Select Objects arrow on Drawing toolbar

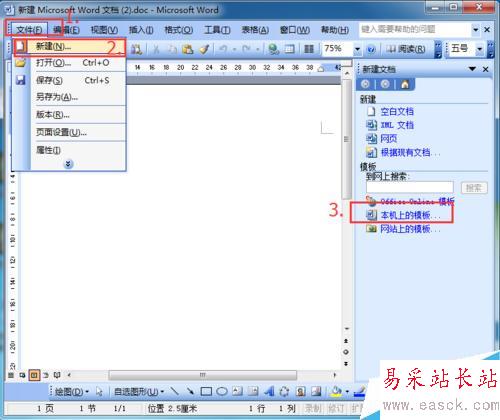(99, 391)
